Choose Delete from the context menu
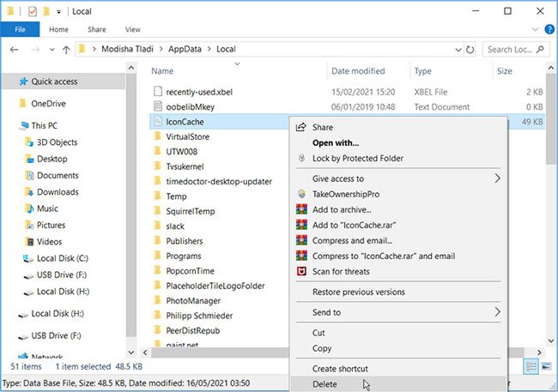Screen dimensions: 558x392 coord(325,385)
